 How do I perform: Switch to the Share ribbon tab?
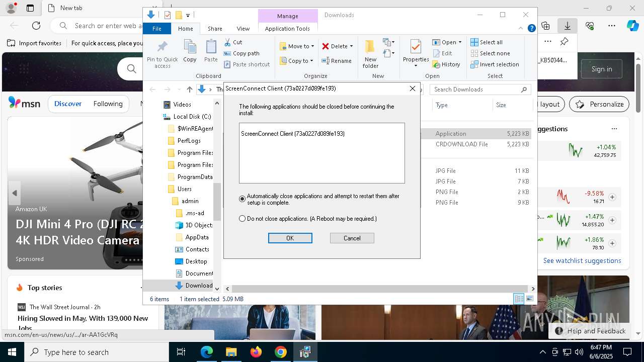pos(215,29)
